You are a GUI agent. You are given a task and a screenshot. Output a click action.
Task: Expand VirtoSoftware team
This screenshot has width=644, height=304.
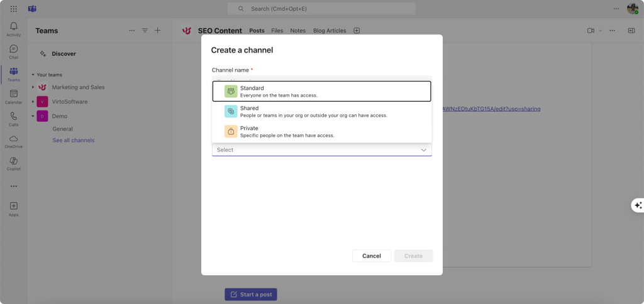[x=33, y=101]
